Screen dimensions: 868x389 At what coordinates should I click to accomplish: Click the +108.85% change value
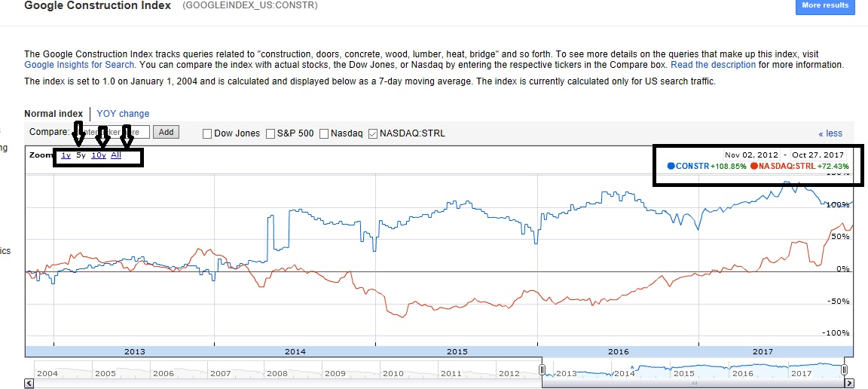(x=729, y=166)
